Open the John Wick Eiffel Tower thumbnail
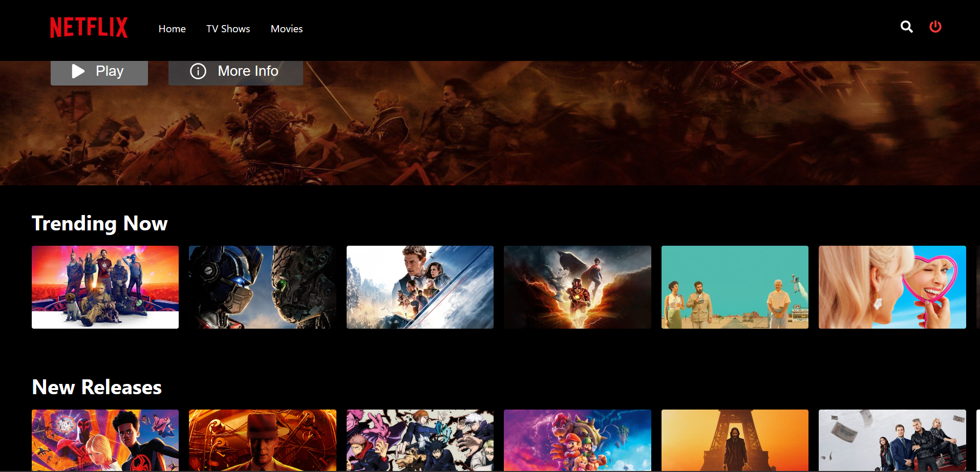This screenshot has width=980, height=472. point(735,440)
